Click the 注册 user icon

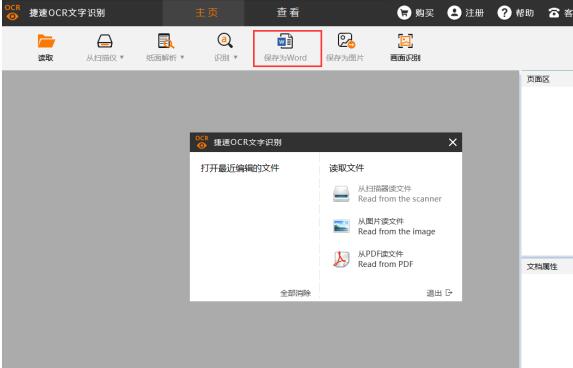pyautogui.click(x=454, y=13)
